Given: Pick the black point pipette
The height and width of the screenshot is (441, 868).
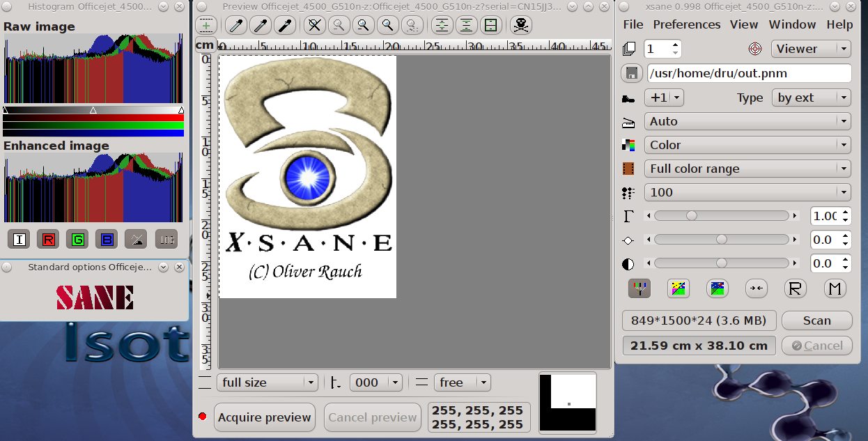Looking at the screenshot, I should tap(284, 26).
